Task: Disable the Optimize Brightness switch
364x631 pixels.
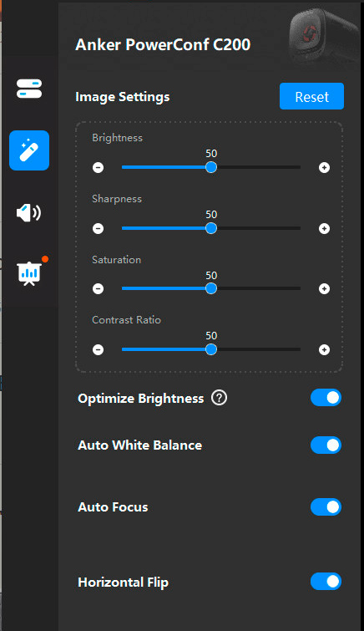Action: click(326, 398)
